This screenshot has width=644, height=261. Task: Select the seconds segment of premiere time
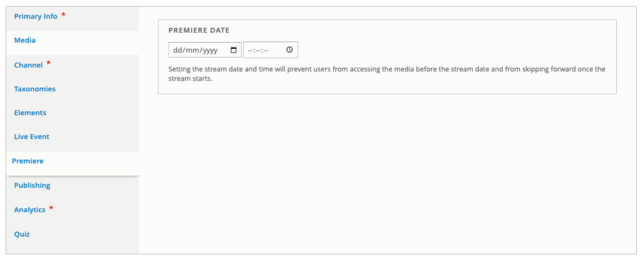[265, 50]
